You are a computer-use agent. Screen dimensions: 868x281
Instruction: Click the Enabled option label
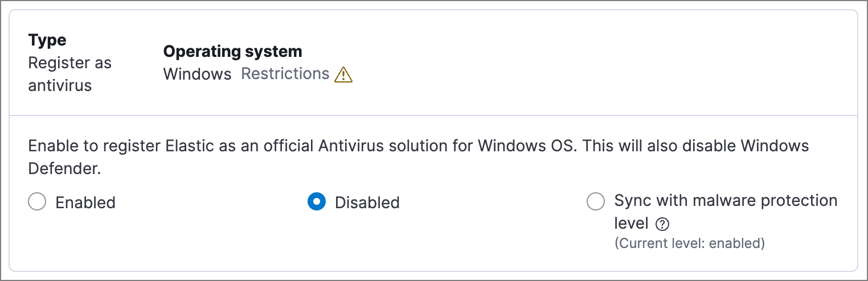85,203
